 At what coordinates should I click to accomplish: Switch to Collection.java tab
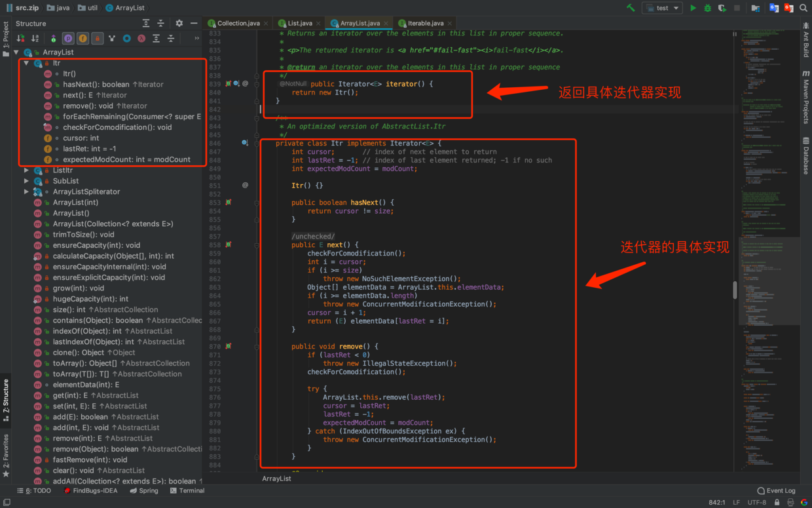[x=238, y=23]
